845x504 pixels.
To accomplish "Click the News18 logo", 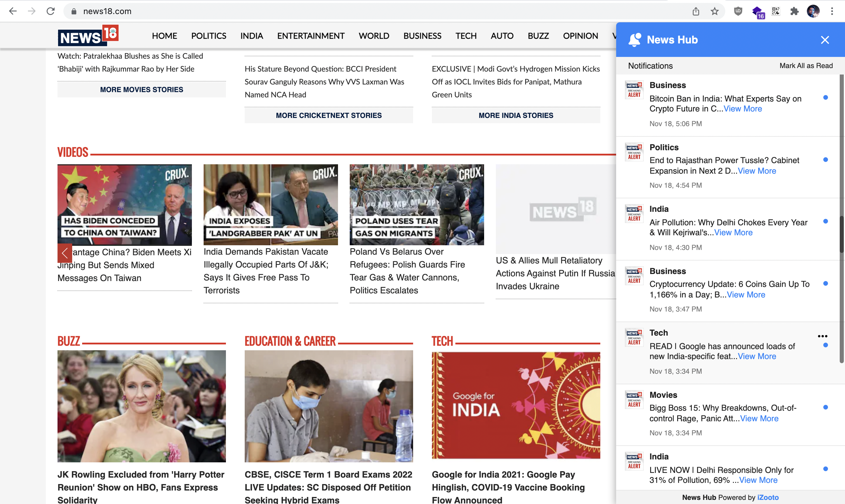I will pyautogui.click(x=88, y=35).
